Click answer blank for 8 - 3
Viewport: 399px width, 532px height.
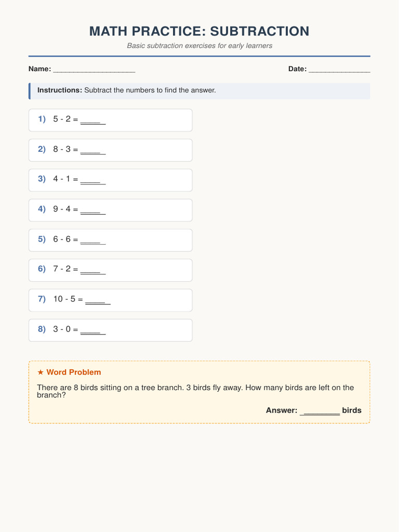click(93, 150)
